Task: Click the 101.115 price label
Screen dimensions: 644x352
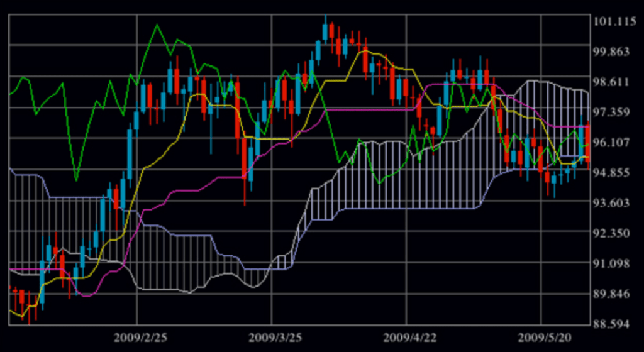Action: click(615, 22)
